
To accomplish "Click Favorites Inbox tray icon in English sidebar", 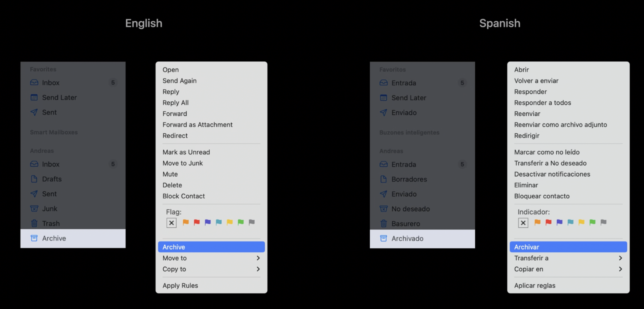I will [34, 82].
